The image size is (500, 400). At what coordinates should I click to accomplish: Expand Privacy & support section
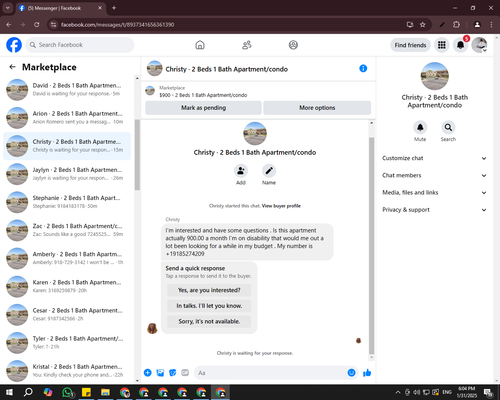(434, 210)
